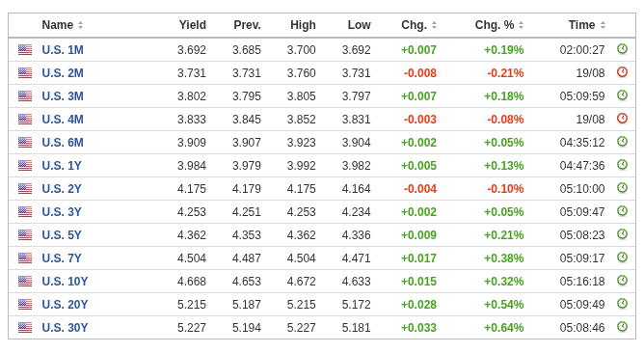Click the green clock icon in U.S. 1M row
The height and width of the screenshot is (353, 644).
[x=622, y=49]
